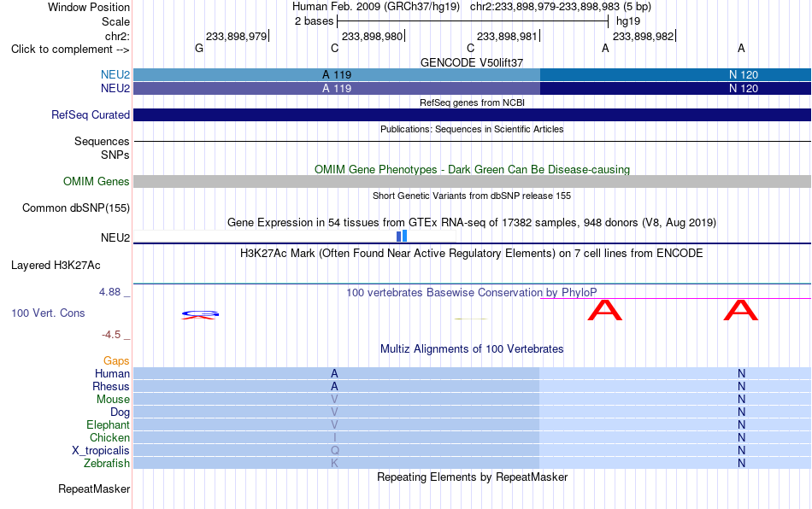
Task: Select the light blue NEU2 track label
Action: click(x=115, y=74)
